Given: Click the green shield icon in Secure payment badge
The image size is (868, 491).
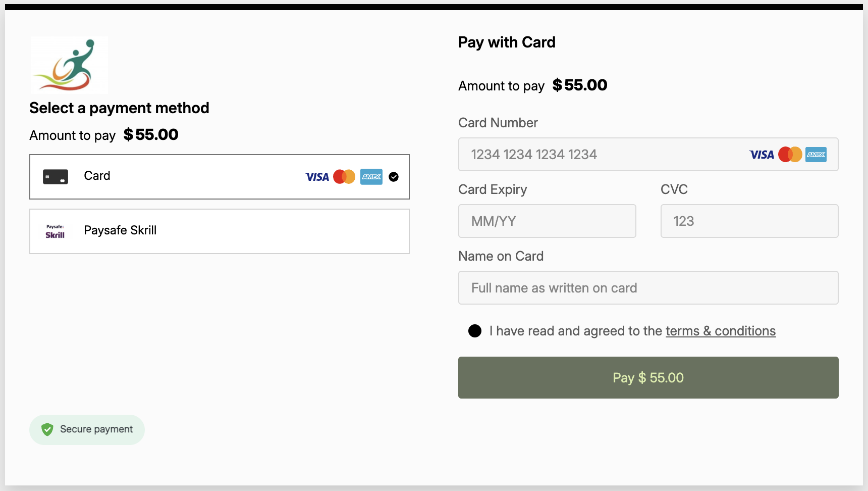Looking at the screenshot, I should [x=47, y=429].
